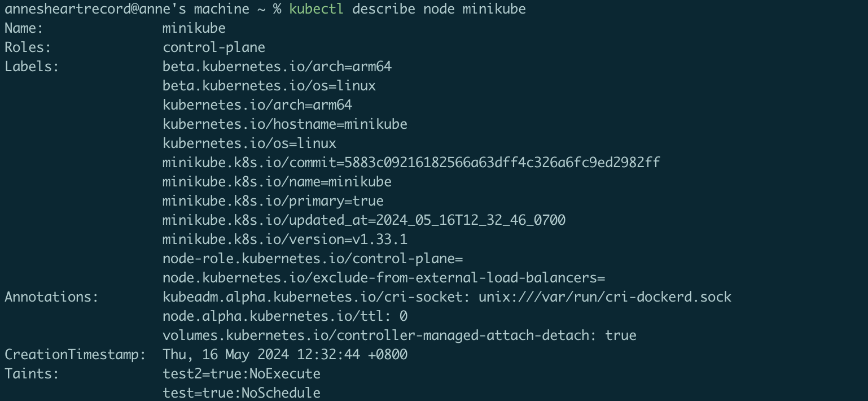Click the beta.kubernetes.io/arch=arm64 label
The height and width of the screenshot is (401, 868).
click(x=277, y=67)
